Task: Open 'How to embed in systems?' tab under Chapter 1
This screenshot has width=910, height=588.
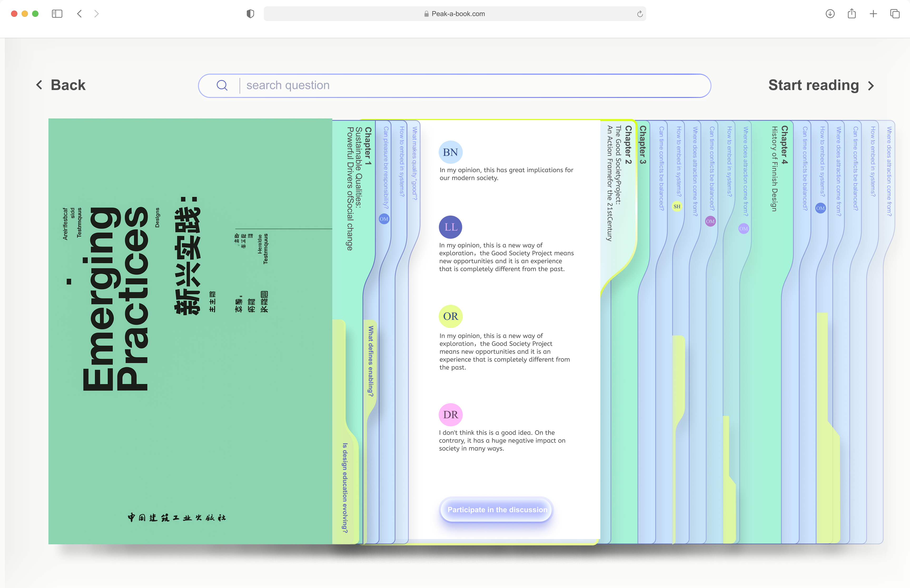Action: [402, 162]
